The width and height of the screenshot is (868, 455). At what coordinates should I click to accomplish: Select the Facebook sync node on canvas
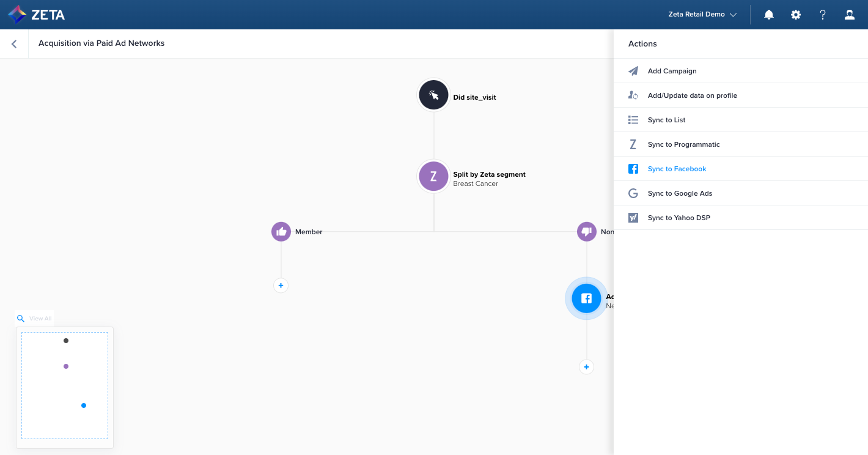click(x=586, y=298)
